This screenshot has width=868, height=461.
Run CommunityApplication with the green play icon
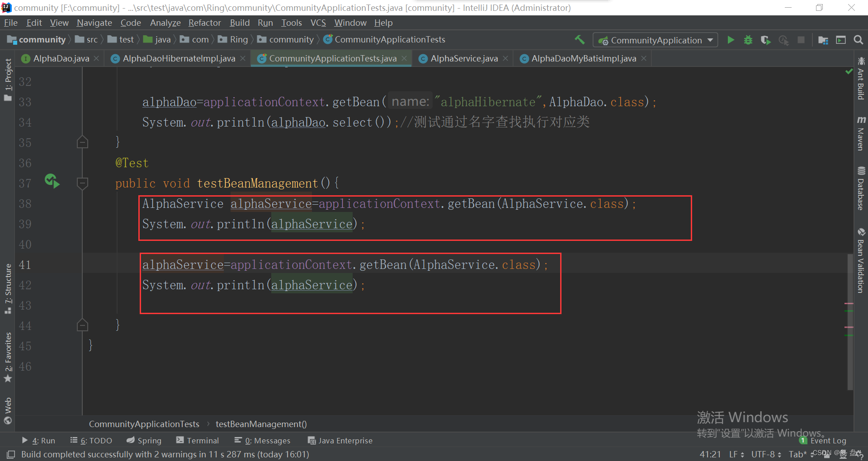731,40
